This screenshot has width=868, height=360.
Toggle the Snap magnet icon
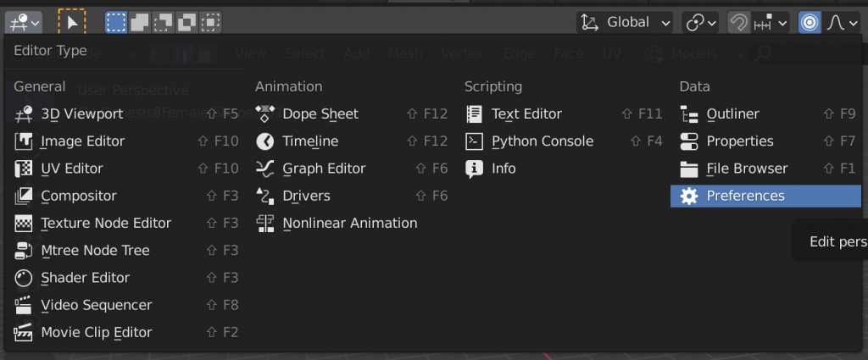[x=738, y=23]
